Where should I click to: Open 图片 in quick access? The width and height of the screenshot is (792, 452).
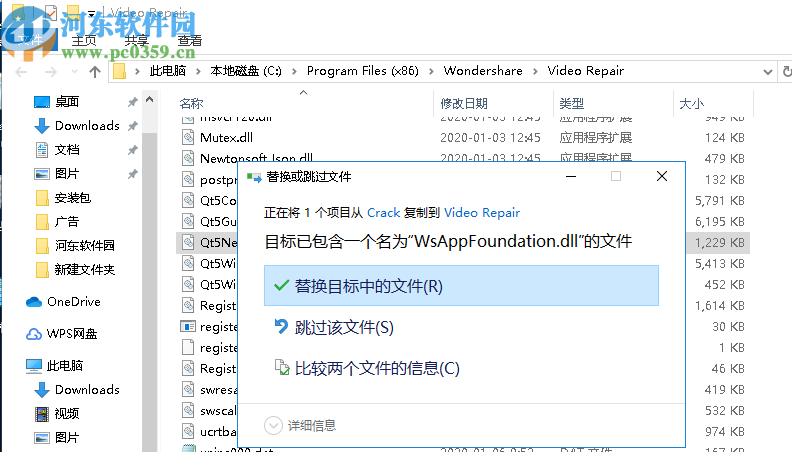click(x=67, y=174)
